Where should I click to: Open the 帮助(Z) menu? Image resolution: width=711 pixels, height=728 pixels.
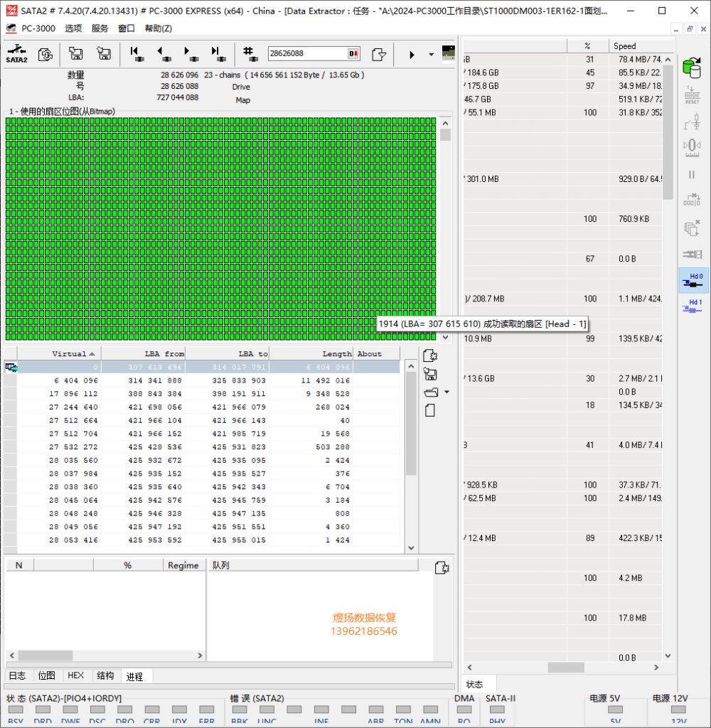pos(159,28)
